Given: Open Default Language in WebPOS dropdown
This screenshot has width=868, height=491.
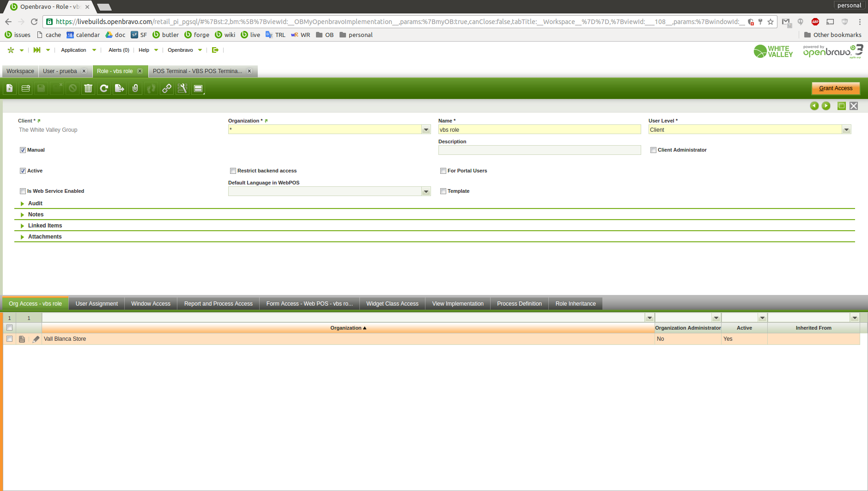Looking at the screenshot, I should (426, 191).
